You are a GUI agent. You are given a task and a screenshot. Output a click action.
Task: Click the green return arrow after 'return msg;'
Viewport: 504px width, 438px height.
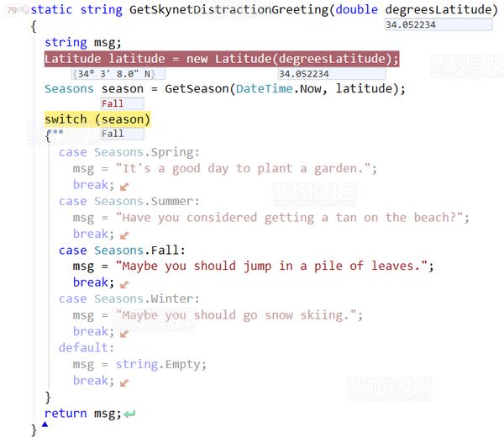pos(129,414)
